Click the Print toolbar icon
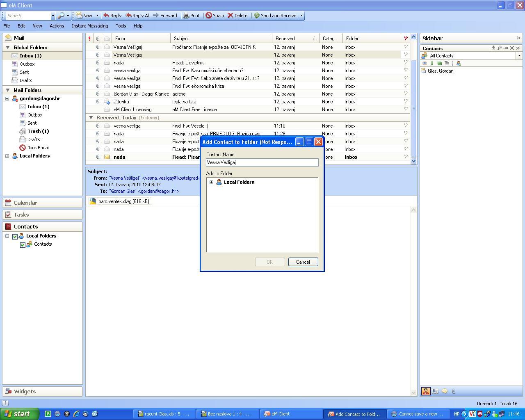525x420 pixels. click(192, 15)
